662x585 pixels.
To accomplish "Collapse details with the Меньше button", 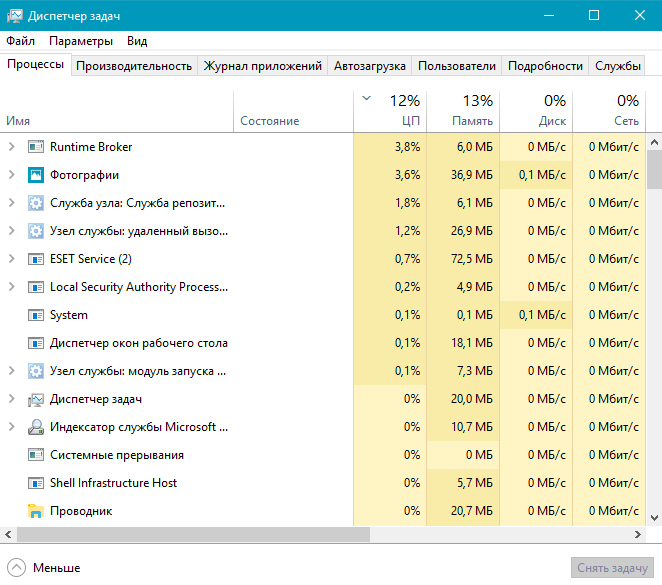I will (45, 567).
